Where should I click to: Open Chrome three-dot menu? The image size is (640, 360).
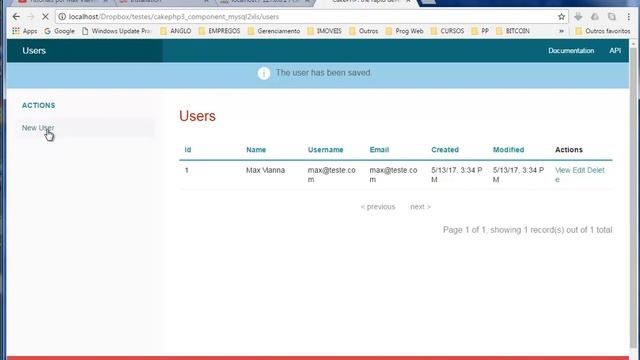coord(629,17)
